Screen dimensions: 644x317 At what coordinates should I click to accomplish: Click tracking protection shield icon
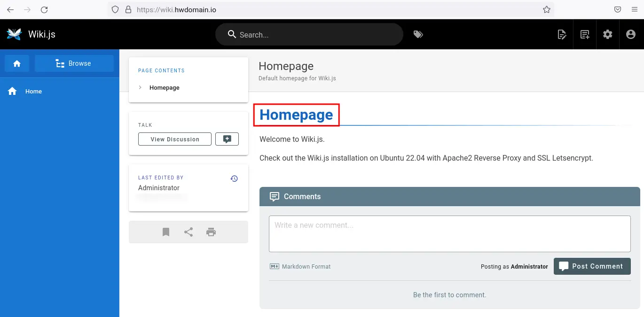tap(116, 9)
